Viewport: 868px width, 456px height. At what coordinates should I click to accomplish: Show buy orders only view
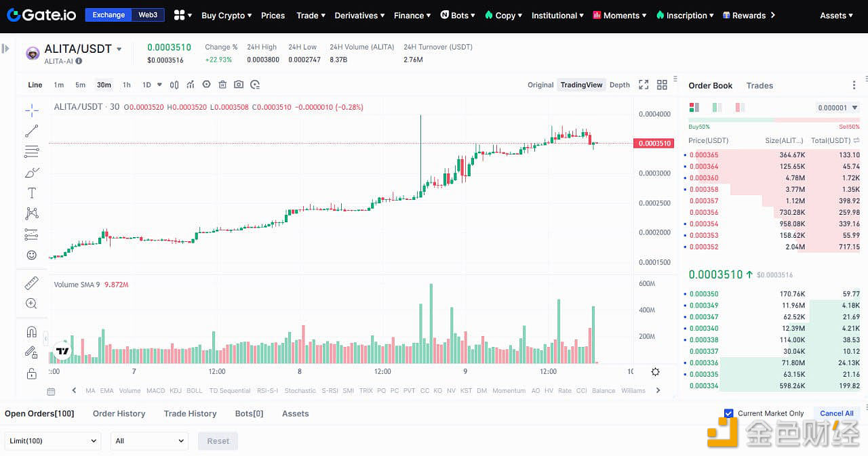[717, 107]
